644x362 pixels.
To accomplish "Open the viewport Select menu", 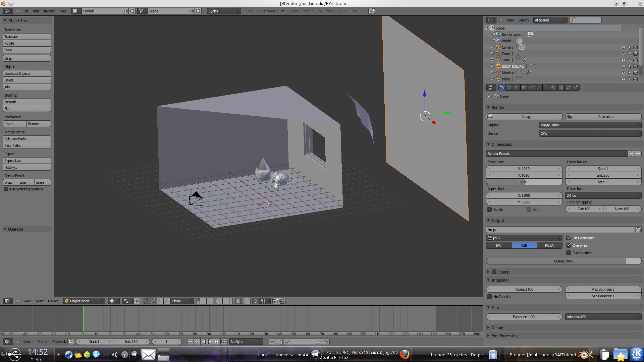I will [39, 301].
